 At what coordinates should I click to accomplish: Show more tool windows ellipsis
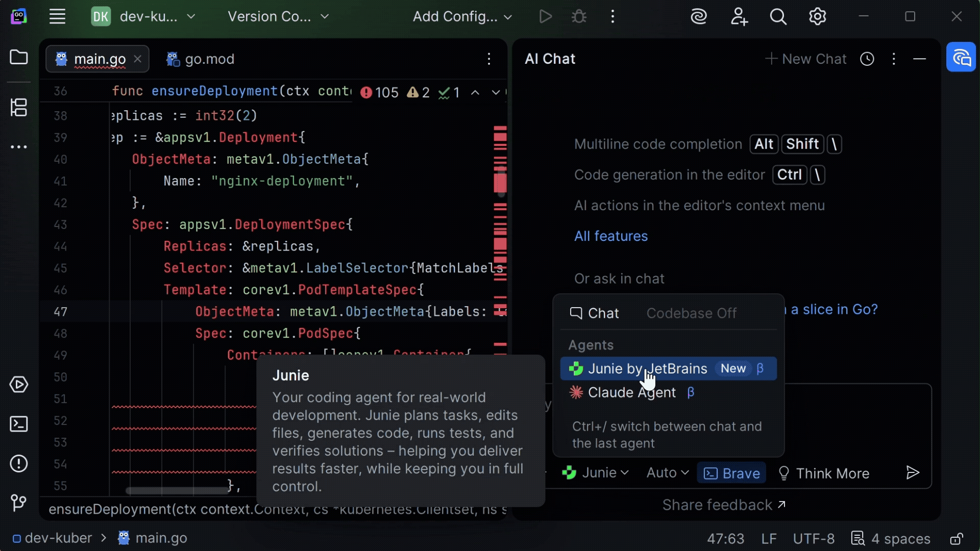click(19, 147)
